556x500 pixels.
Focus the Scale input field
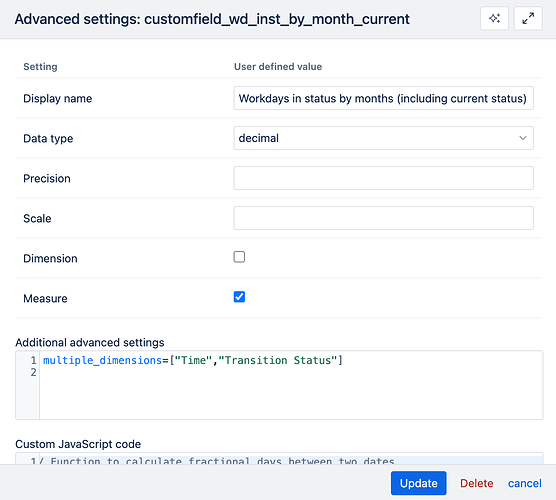pos(383,218)
